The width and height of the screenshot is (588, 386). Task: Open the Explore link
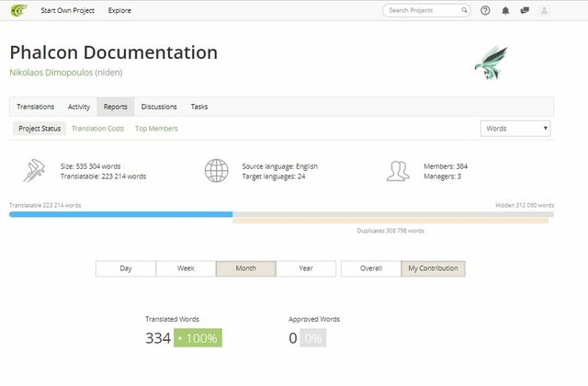click(119, 10)
